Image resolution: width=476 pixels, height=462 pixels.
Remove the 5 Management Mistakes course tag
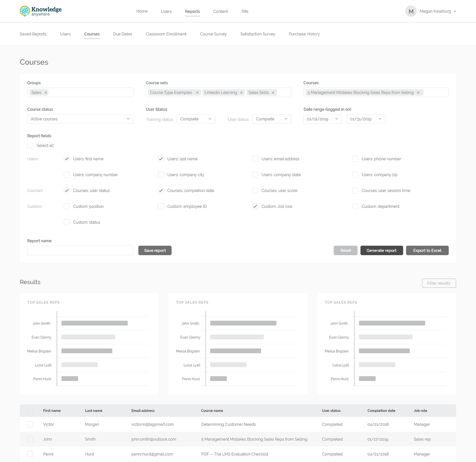(x=418, y=92)
